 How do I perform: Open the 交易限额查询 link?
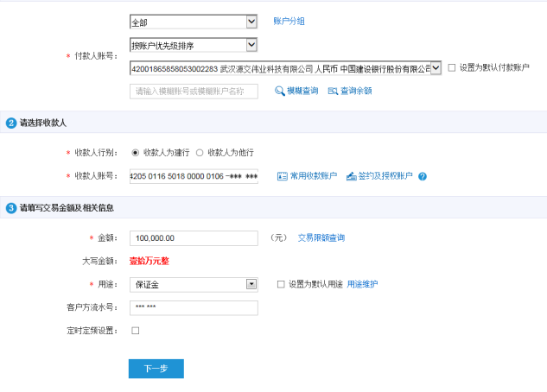(x=321, y=237)
